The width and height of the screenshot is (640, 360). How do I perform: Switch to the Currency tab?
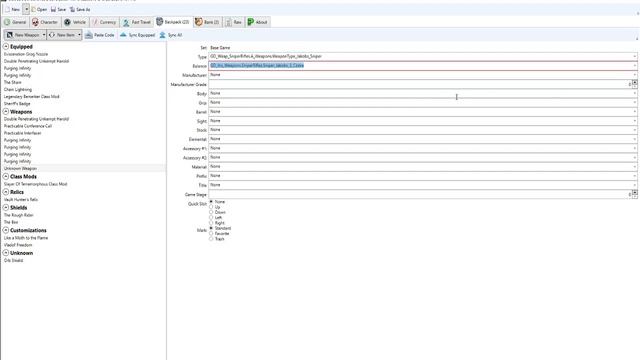pos(104,22)
